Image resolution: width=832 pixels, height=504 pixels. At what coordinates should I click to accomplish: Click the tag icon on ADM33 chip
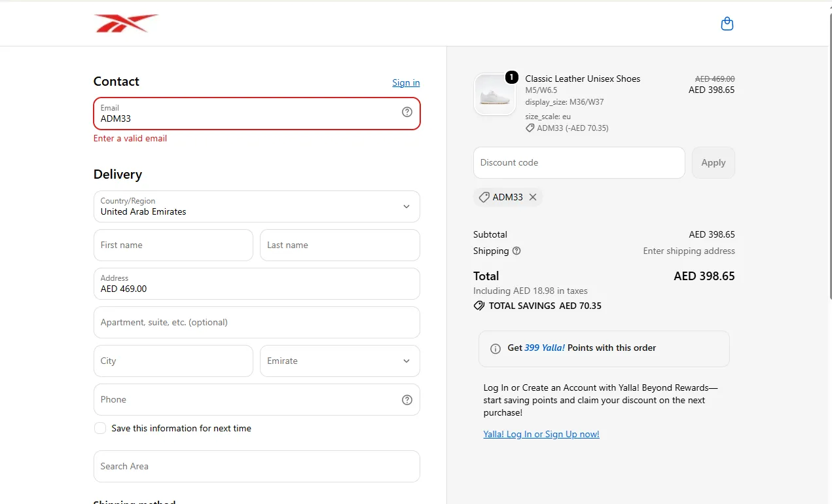[484, 197]
